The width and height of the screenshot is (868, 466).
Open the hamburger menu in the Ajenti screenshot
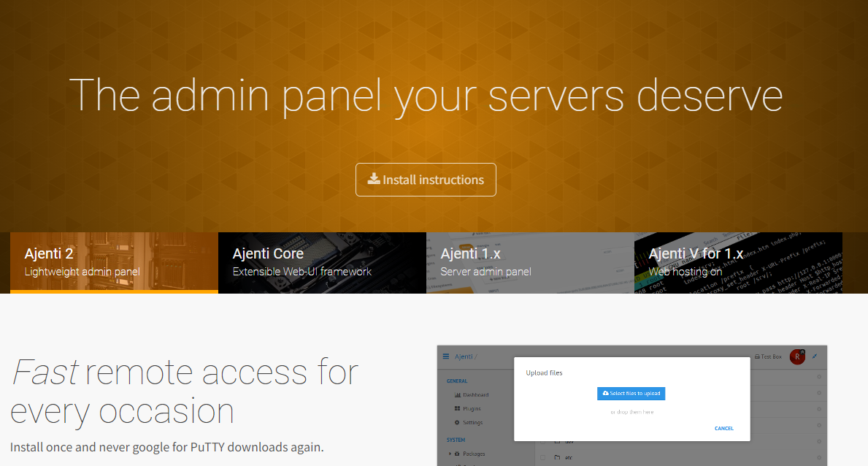pos(446,356)
